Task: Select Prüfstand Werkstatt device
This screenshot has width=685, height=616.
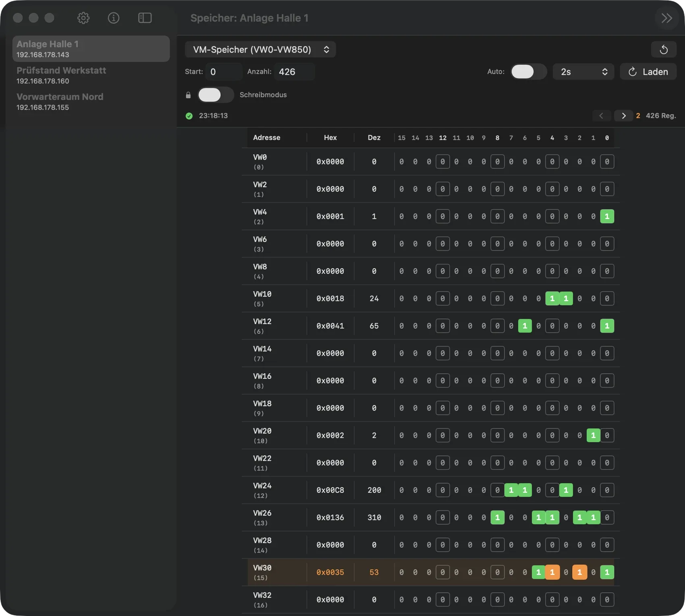Action: pos(91,75)
